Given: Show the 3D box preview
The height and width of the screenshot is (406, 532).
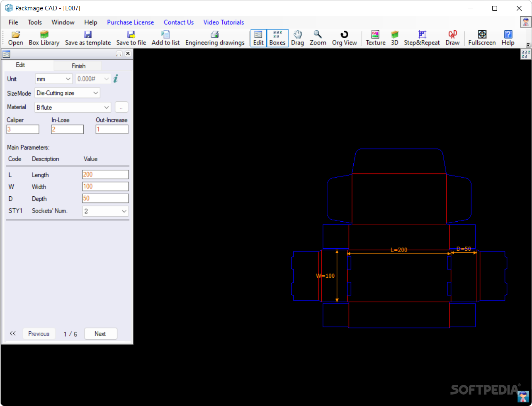Looking at the screenshot, I should (x=395, y=38).
